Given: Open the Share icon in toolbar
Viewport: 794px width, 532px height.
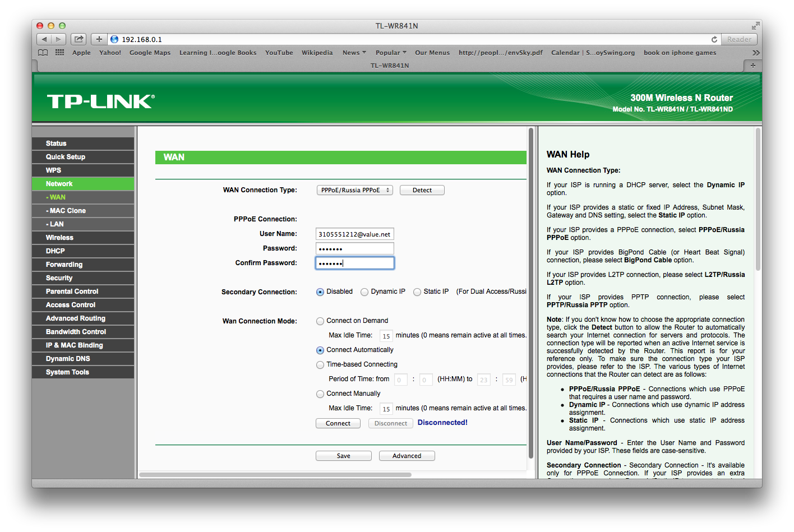Looking at the screenshot, I should (x=79, y=39).
